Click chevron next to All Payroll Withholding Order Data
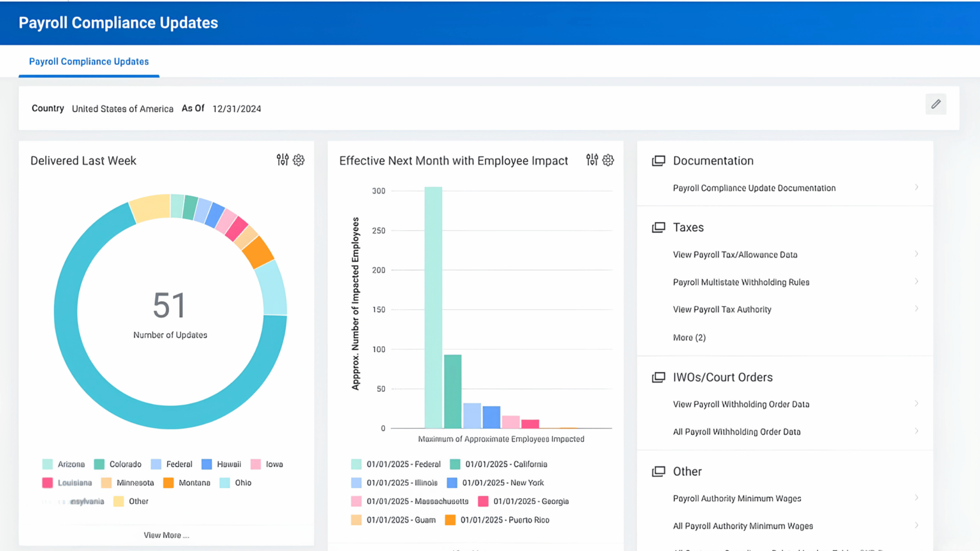 pos(916,431)
